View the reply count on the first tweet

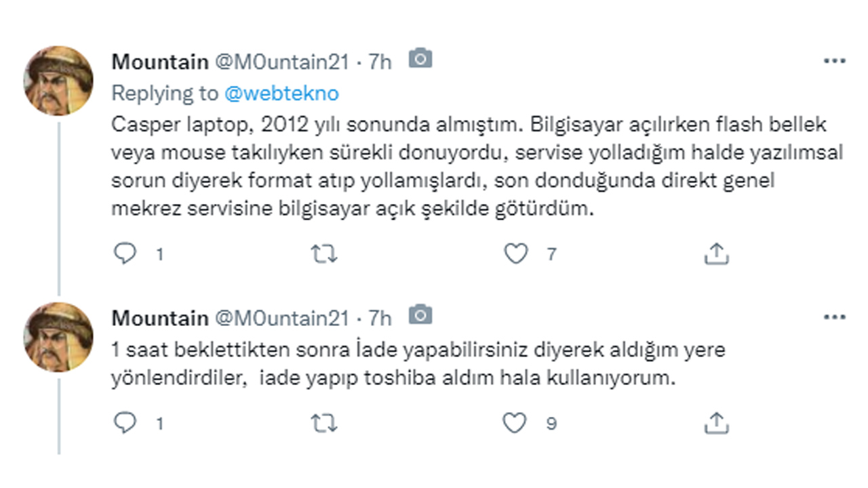tap(159, 254)
